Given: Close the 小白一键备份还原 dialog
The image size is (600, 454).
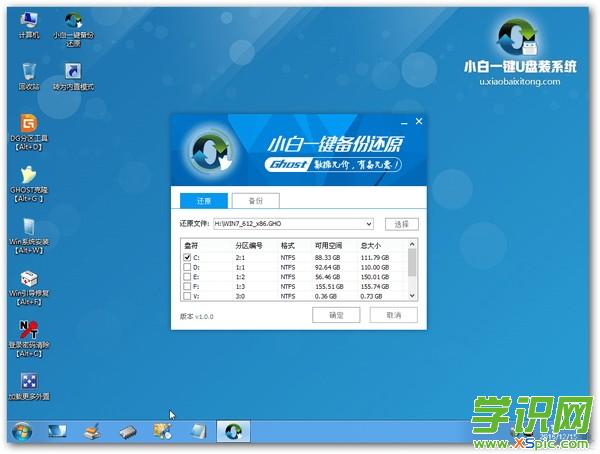Looking at the screenshot, I should pyautogui.click(x=419, y=121).
